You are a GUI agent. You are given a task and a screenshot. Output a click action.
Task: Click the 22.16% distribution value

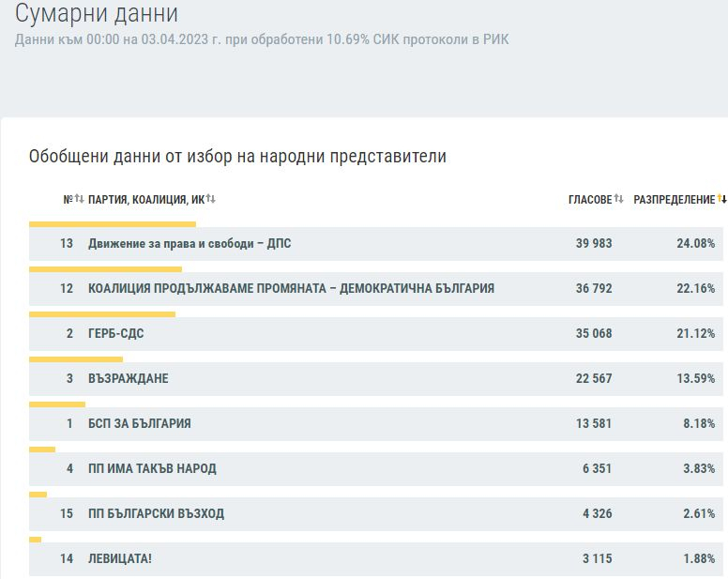pyautogui.click(x=695, y=288)
